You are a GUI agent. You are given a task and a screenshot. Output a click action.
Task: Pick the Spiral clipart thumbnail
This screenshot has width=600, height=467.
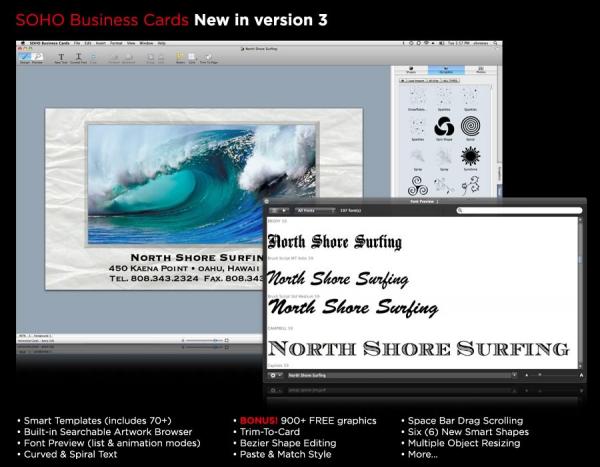(x=470, y=128)
